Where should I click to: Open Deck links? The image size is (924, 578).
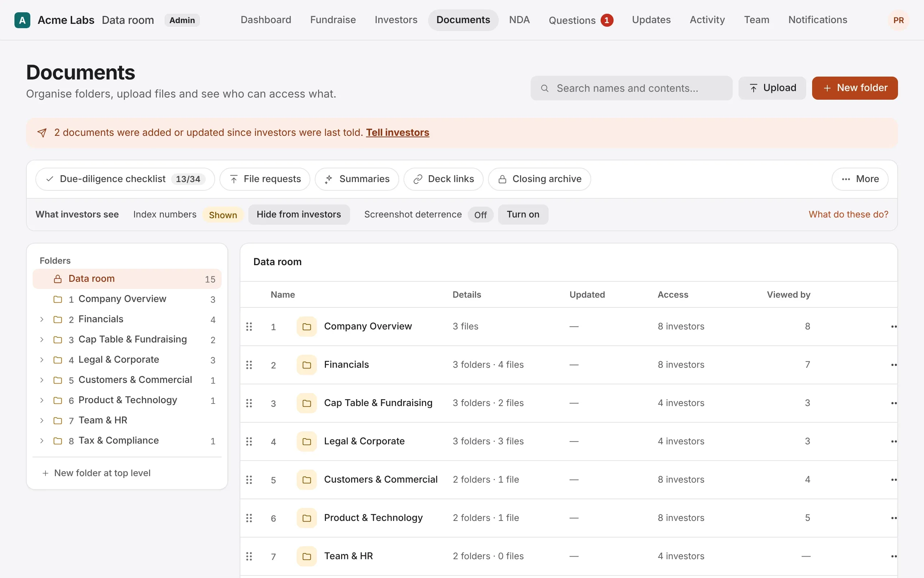pos(443,179)
